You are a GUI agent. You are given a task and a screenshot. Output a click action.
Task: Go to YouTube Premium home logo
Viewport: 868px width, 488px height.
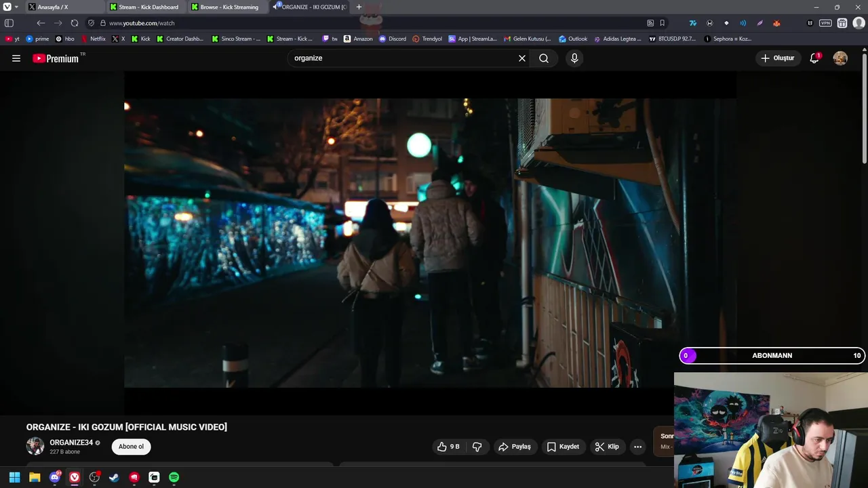(x=57, y=58)
